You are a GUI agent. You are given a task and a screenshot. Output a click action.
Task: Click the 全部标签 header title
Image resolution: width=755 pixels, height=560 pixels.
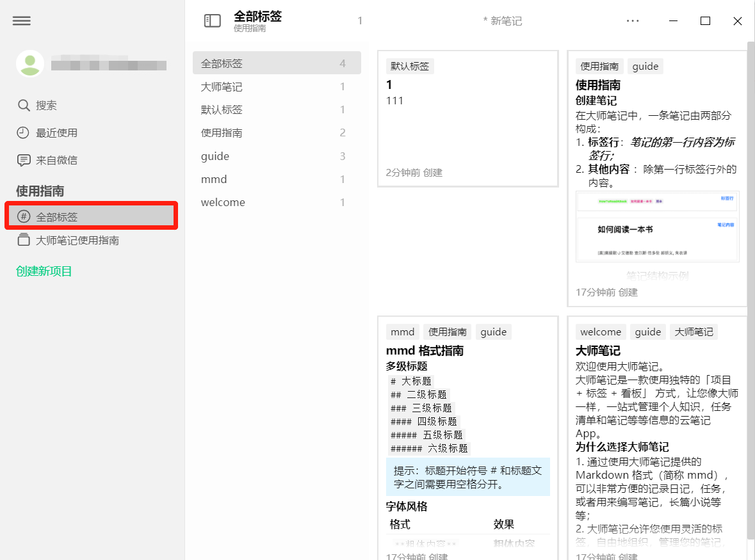(257, 17)
